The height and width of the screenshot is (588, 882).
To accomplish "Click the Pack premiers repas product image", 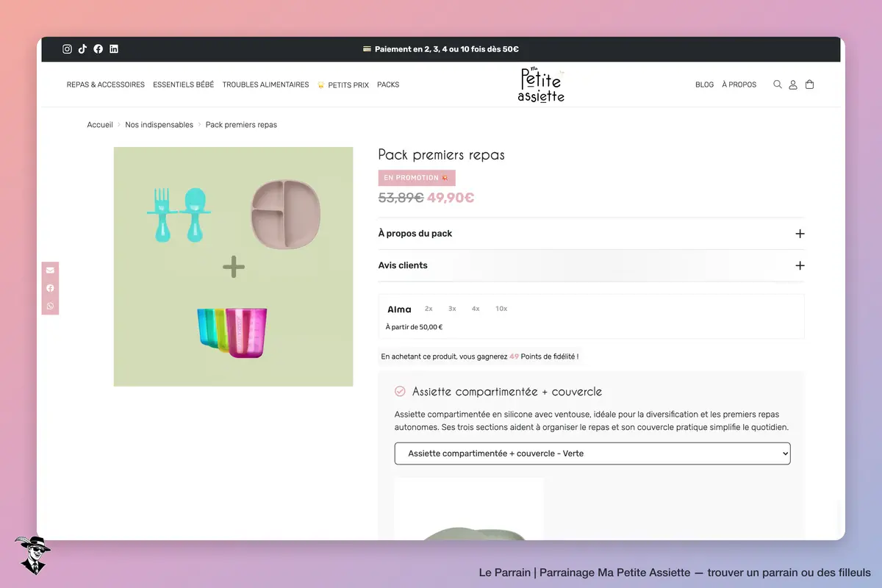I will click(x=233, y=267).
